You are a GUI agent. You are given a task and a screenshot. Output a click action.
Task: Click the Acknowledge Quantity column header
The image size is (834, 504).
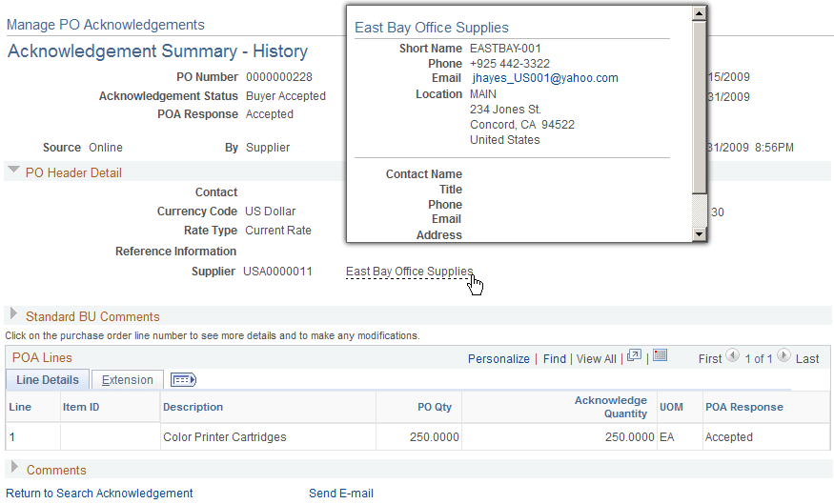(x=611, y=407)
